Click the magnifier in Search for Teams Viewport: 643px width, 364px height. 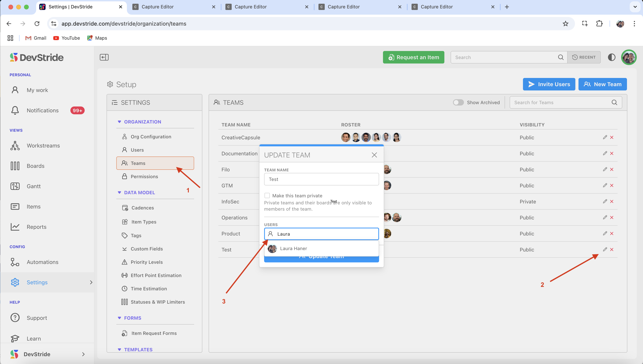(614, 103)
